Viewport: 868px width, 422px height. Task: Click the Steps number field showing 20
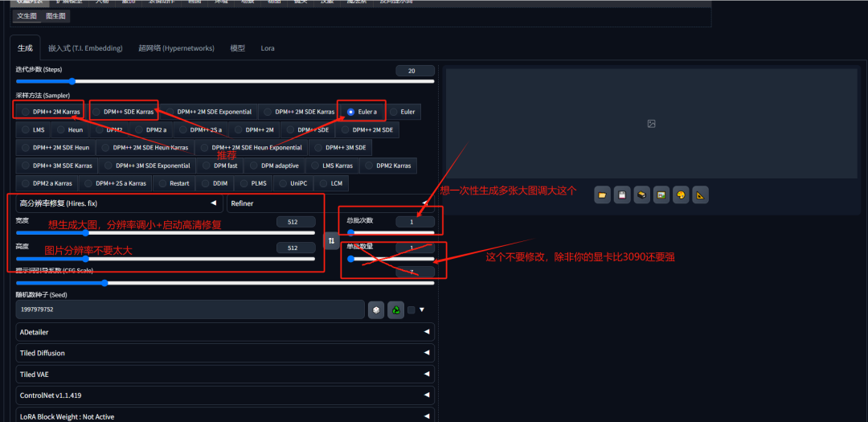pos(416,71)
